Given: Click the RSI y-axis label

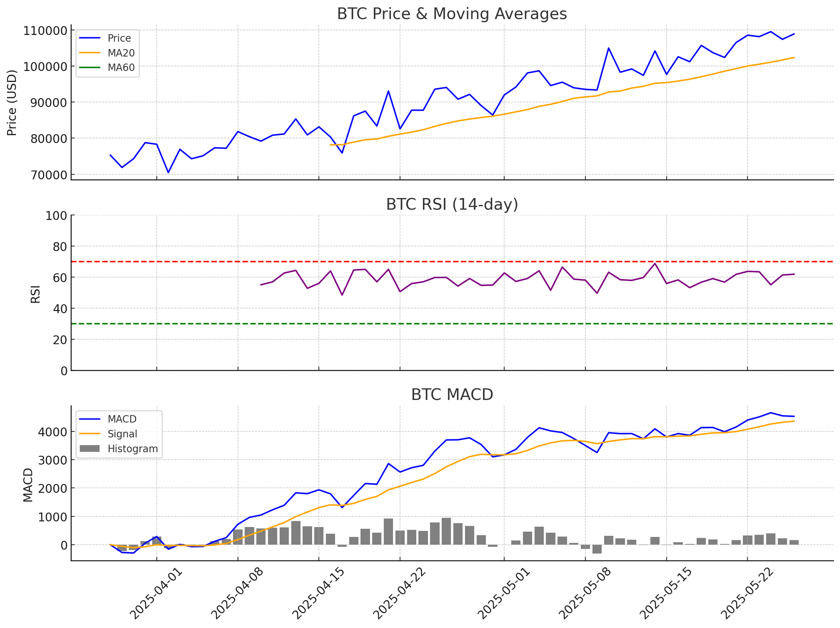Looking at the screenshot, I should [36, 294].
